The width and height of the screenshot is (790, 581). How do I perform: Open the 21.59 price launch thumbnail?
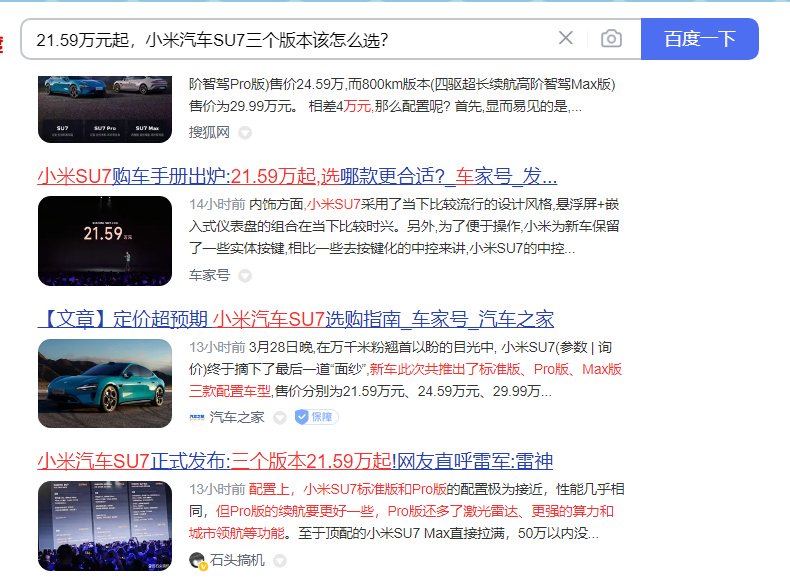[105, 241]
